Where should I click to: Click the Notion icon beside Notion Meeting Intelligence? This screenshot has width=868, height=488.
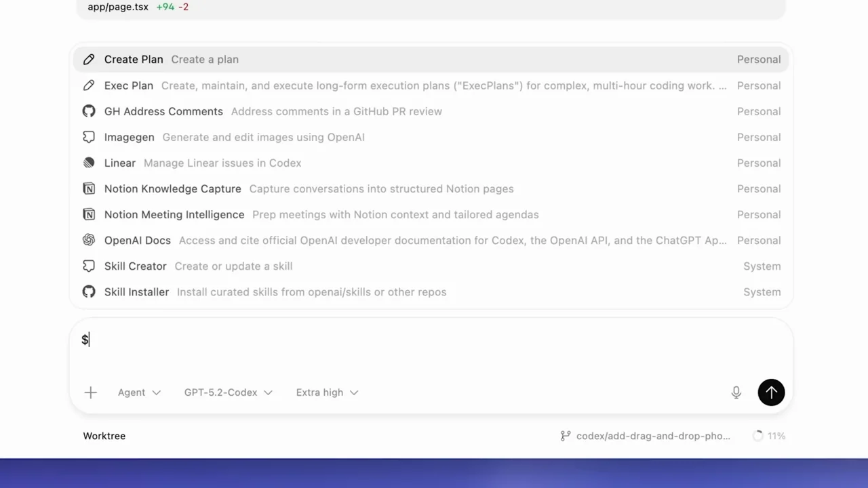tap(89, 214)
